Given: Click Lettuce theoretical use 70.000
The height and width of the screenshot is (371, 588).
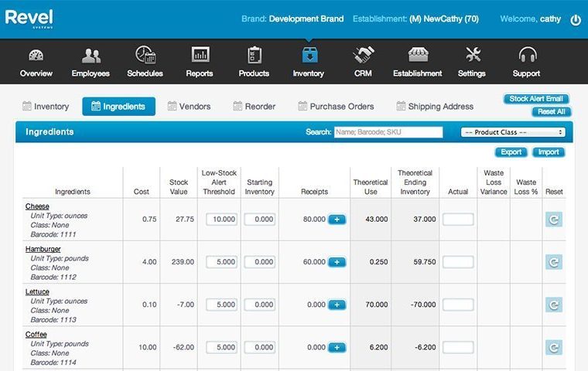Looking at the screenshot, I should [x=377, y=305].
